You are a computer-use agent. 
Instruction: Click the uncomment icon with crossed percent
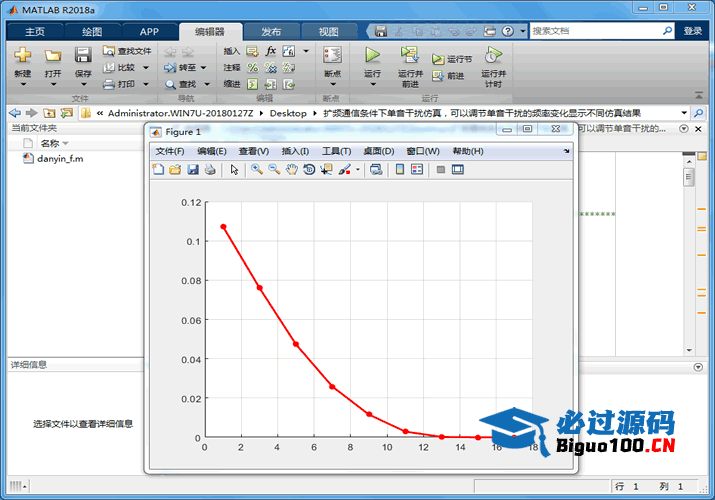pos(271,68)
